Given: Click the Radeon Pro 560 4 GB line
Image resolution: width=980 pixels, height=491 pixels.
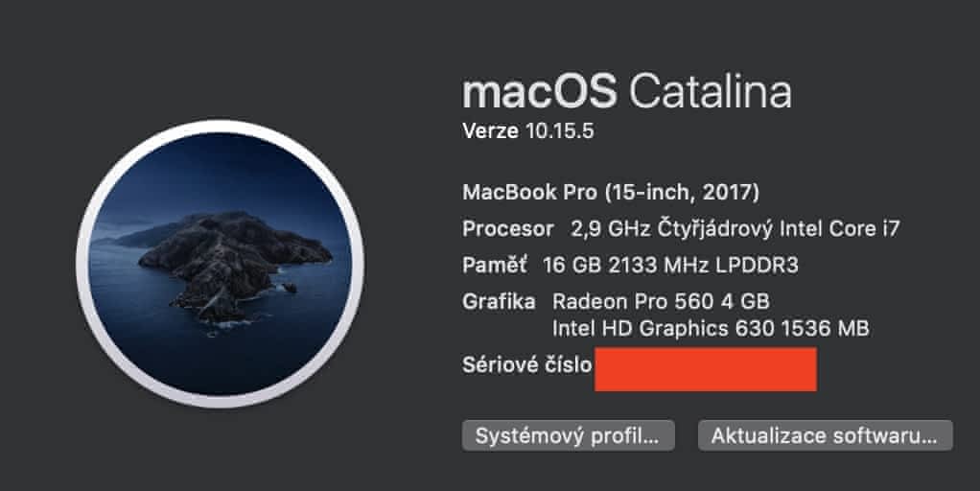Looking at the screenshot, I should click(661, 302).
